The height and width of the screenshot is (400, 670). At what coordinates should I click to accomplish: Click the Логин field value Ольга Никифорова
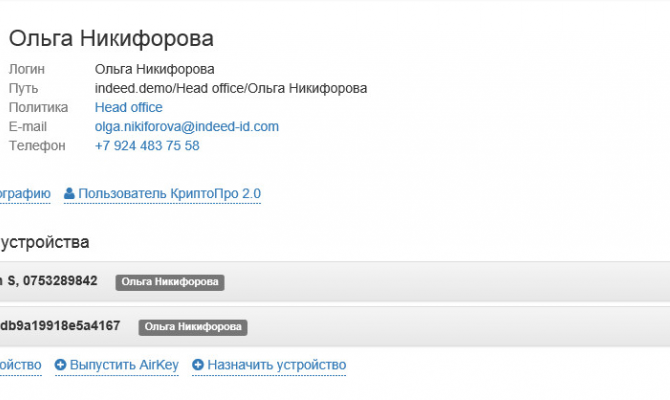(x=154, y=69)
